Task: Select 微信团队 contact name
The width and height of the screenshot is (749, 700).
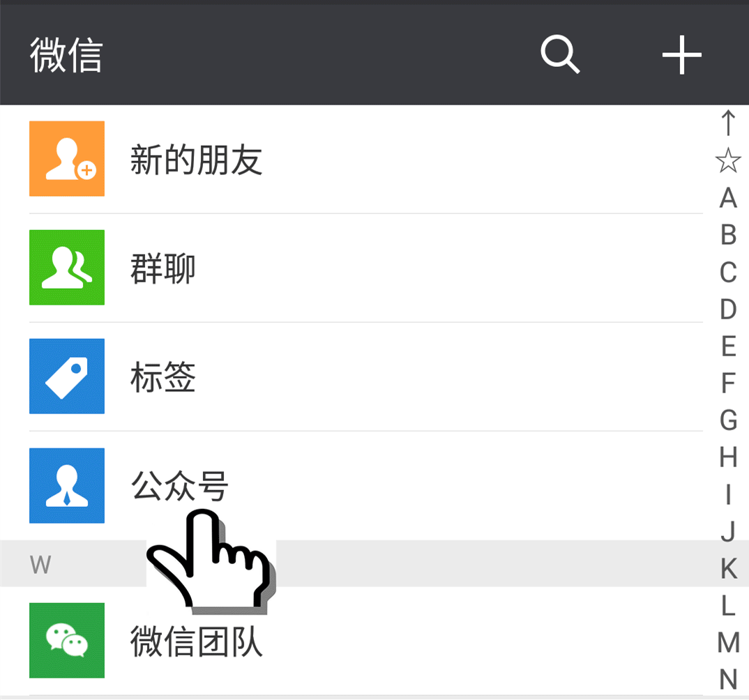Action: tap(197, 641)
